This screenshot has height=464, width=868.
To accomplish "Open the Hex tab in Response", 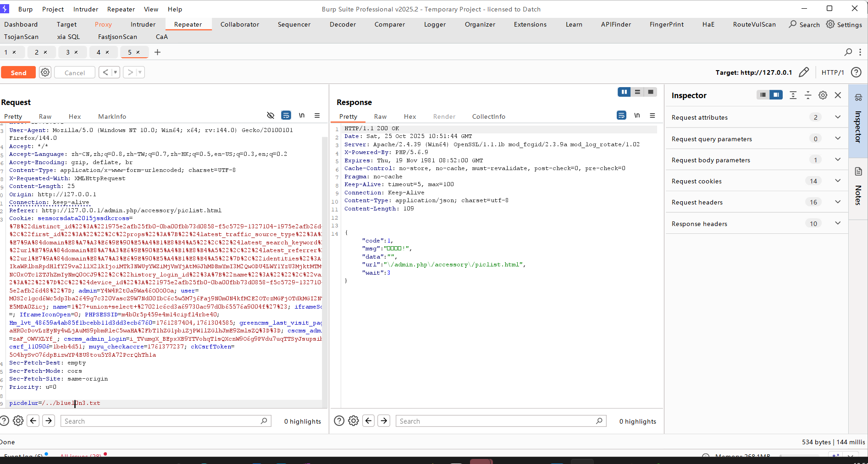I will pyautogui.click(x=409, y=116).
